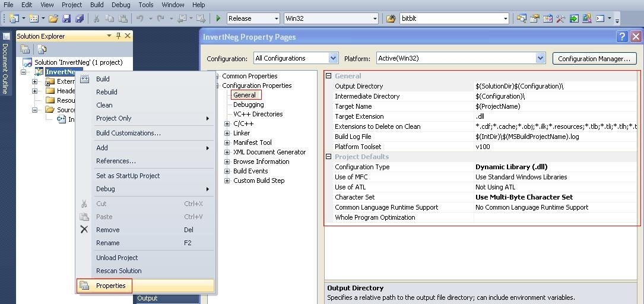Select VC++ Directories in properties tree
Screen dimensions: 644x304
tap(258, 114)
